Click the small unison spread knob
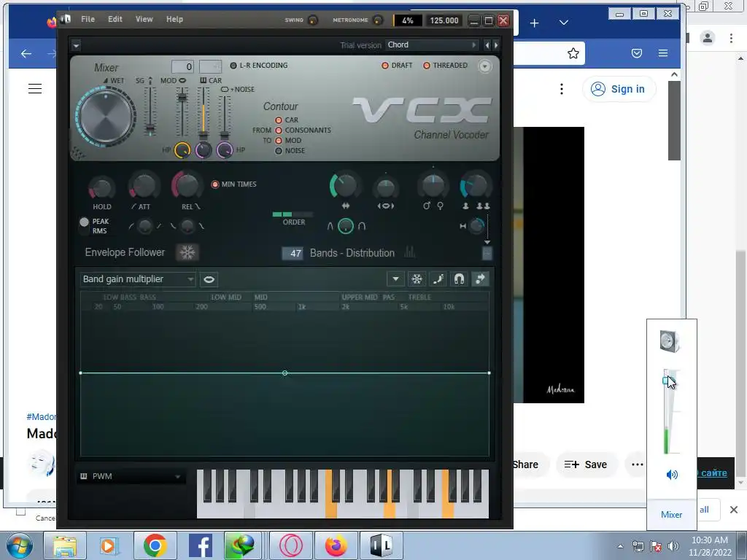The width and height of the screenshot is (747, 560). (x=476, y=226)
